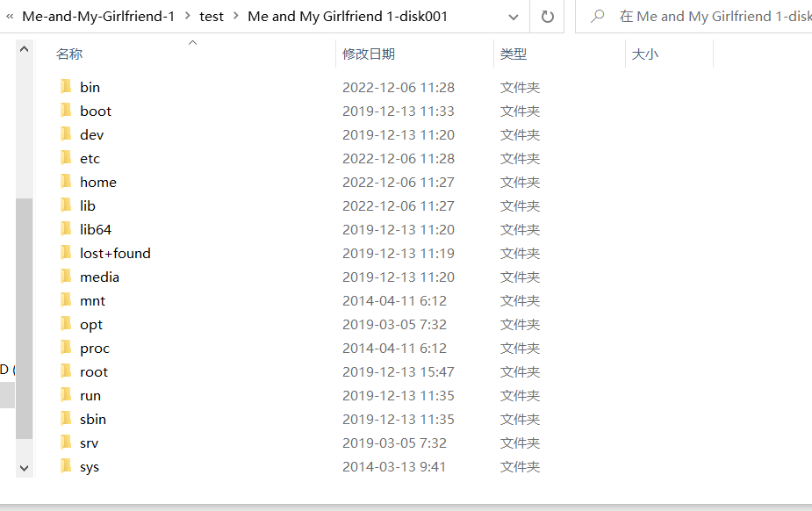
Task: Sort by 修改日期 column header
Action: click(x=369, y=54)
